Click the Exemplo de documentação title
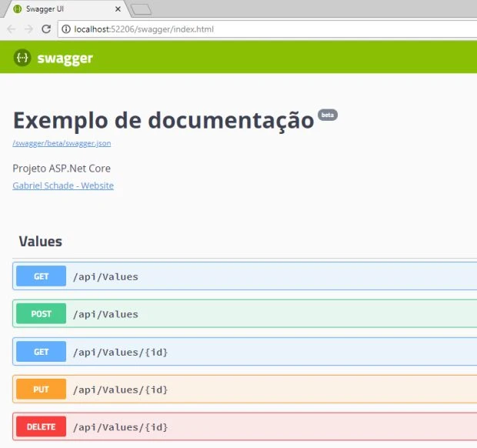The height and width of the screenshot is (448, 477). pyautogui.click(x=163, y=121)
